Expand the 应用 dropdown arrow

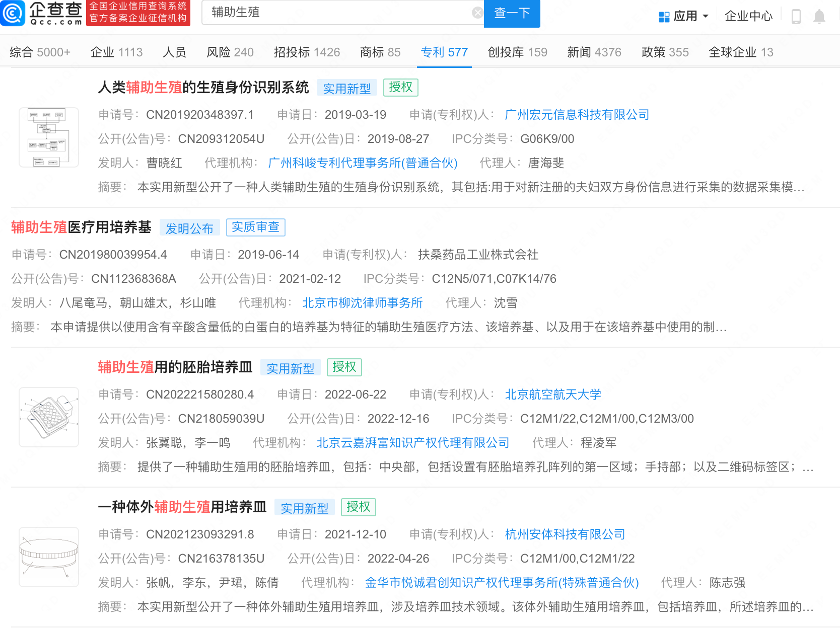[706, 16]
